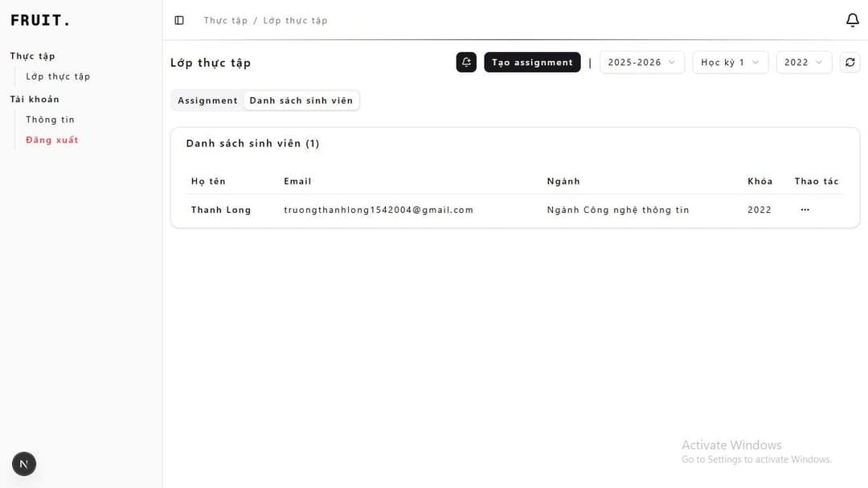Go to Thông tin in the sidebar

coord(50,120)
